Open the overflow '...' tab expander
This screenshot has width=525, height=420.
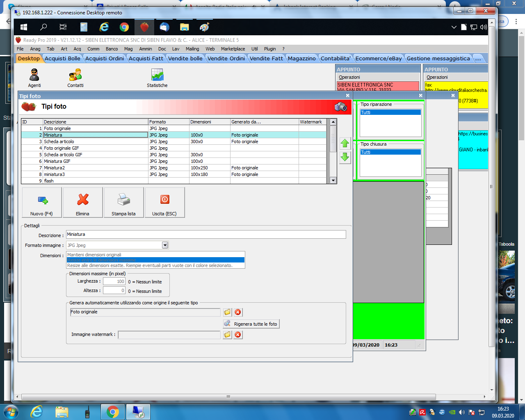(x=478, y=58)
